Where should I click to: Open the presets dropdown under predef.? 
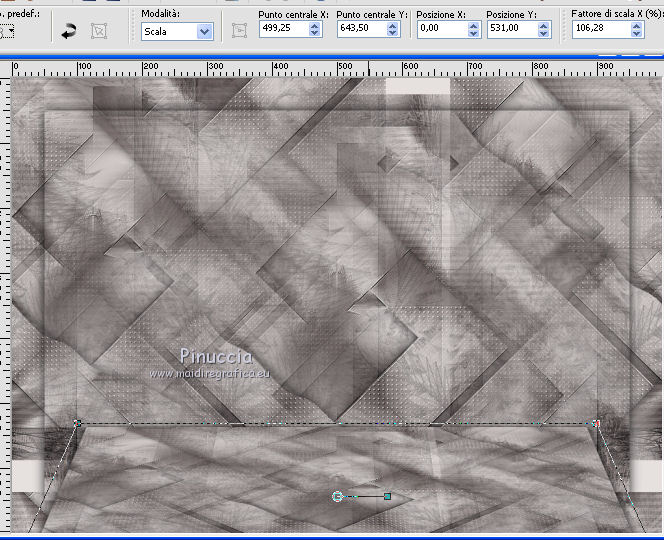point(8,31)
